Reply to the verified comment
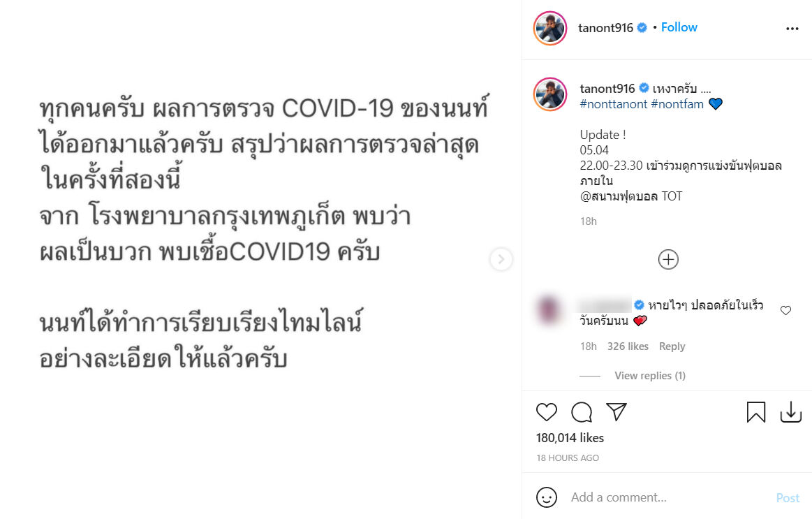The height and width of the screenshot is (519, 812). [672, 346]
